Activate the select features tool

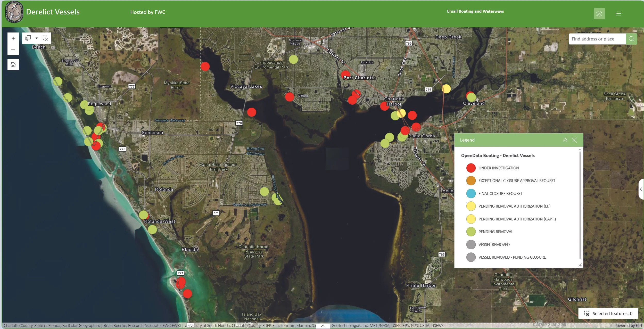(x=28, y=38)
